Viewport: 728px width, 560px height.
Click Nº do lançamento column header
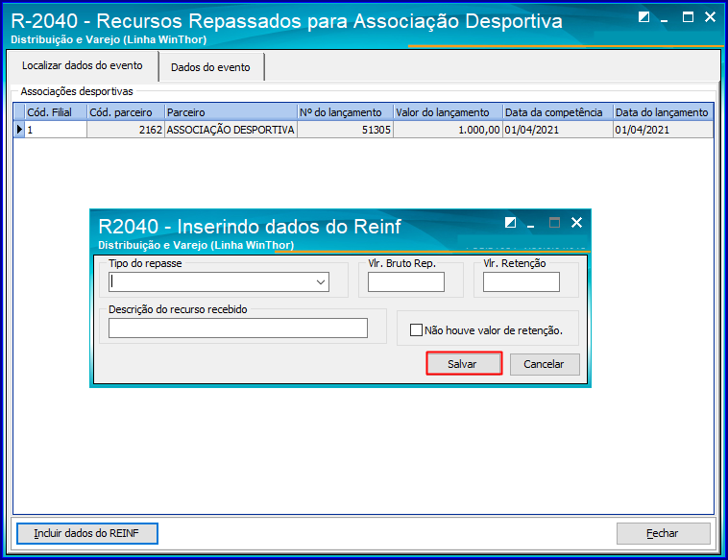[345, 112]
